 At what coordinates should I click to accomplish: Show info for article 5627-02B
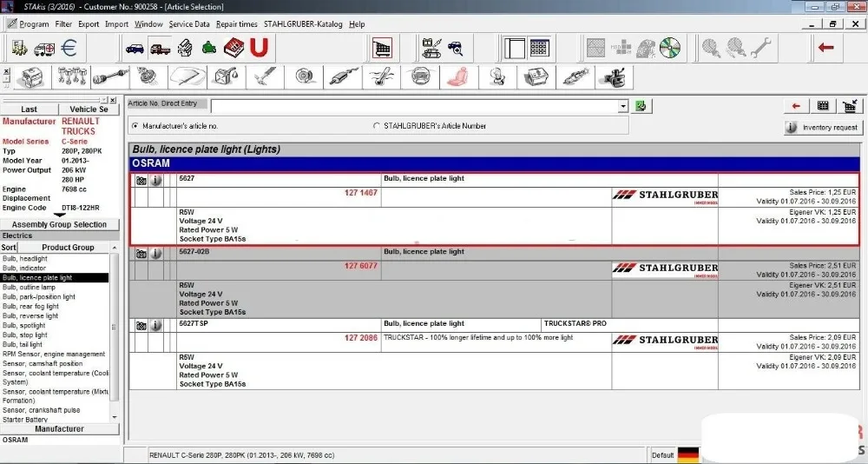coord(156,254)
